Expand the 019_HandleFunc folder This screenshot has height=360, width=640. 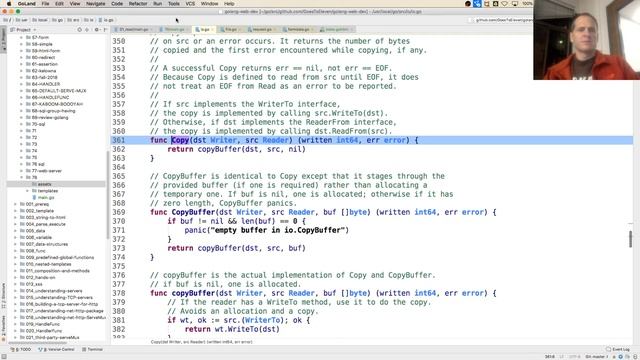(x=16, y=324)
